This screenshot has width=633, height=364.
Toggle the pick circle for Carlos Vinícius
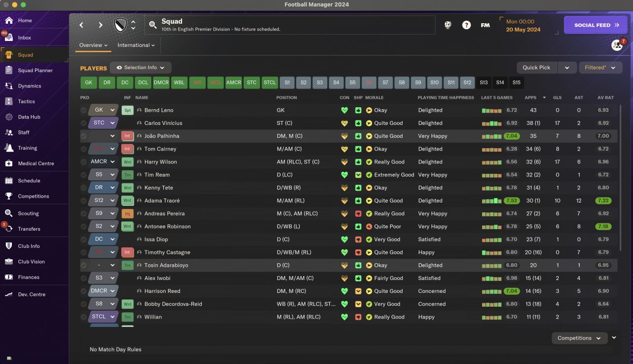84,123
